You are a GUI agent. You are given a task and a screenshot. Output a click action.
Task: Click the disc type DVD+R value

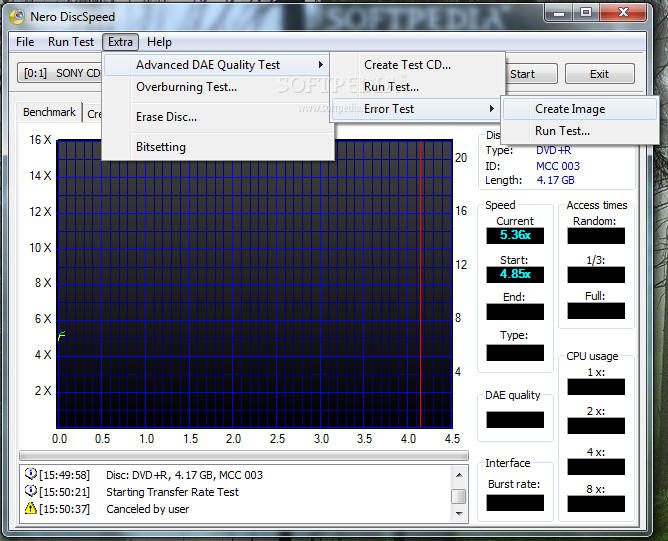553,150
